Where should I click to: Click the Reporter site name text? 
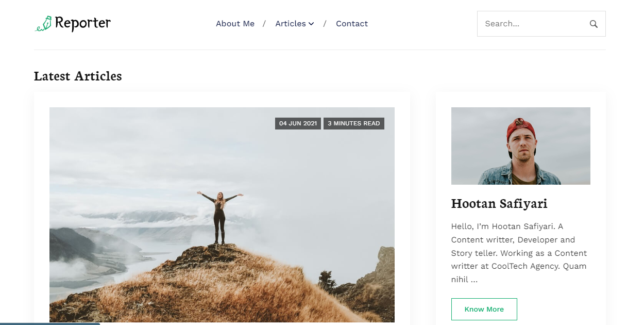(x=82, y=23)
